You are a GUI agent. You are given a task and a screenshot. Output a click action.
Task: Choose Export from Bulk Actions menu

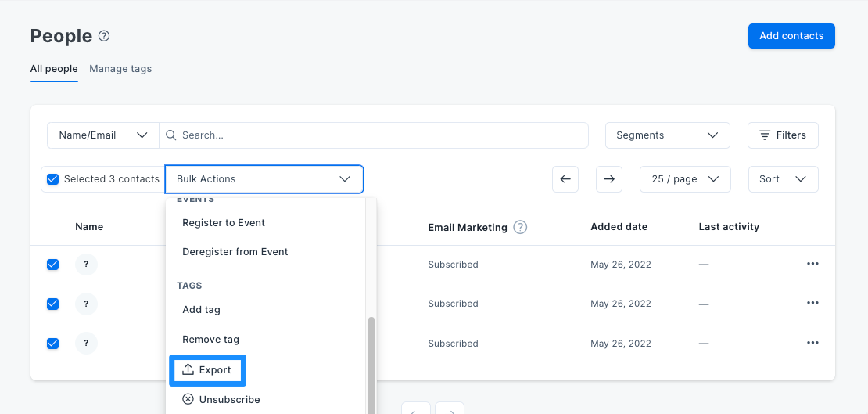point(207,369)
